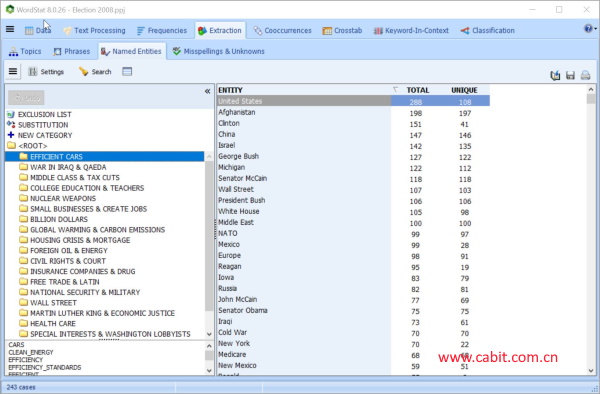Switch to the Data tab
Screen dimensions: 600x394
click(x=38, y=31)
